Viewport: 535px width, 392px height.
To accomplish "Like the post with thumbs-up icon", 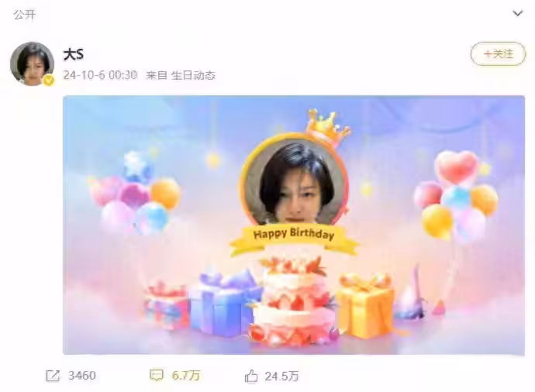I will coord(251,376).
